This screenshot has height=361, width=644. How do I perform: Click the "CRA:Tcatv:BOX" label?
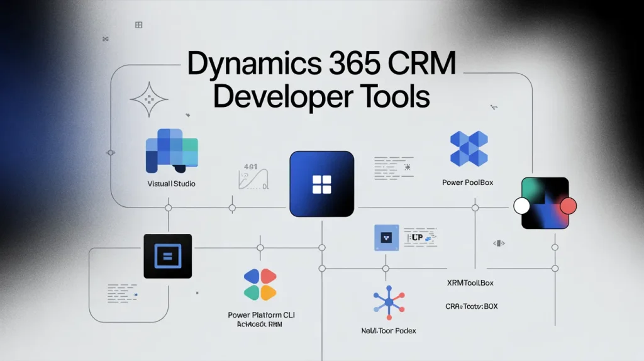click(472, 306)
